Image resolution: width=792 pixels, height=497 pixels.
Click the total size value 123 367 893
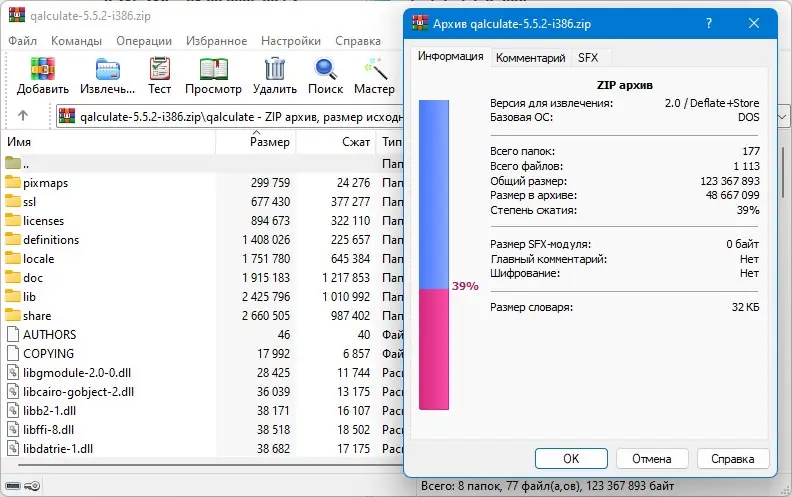coord(729,181)
